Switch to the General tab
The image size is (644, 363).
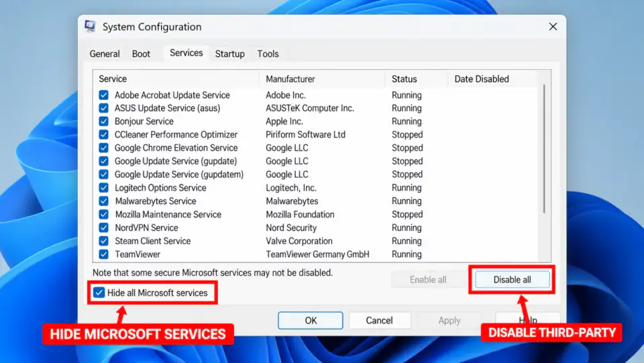point(105,54)
